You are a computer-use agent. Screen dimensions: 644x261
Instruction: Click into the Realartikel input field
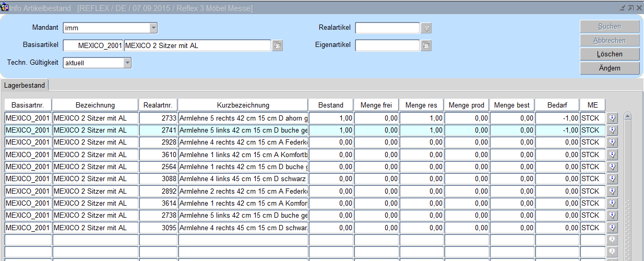[387, 28]
